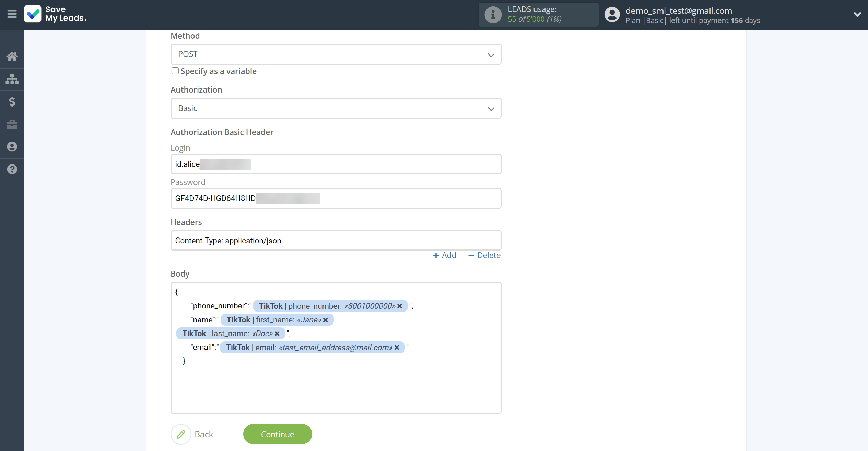
Task: Open the profile icon in sidebar
Action: click(x=12, y=147)
